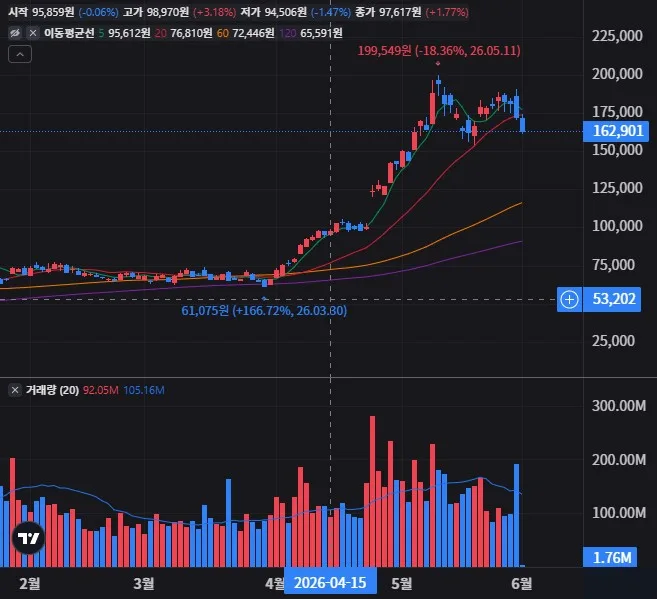Click the 175,000 price axis label
This screenshot has width=657, height=599.
tap(617, 112)
